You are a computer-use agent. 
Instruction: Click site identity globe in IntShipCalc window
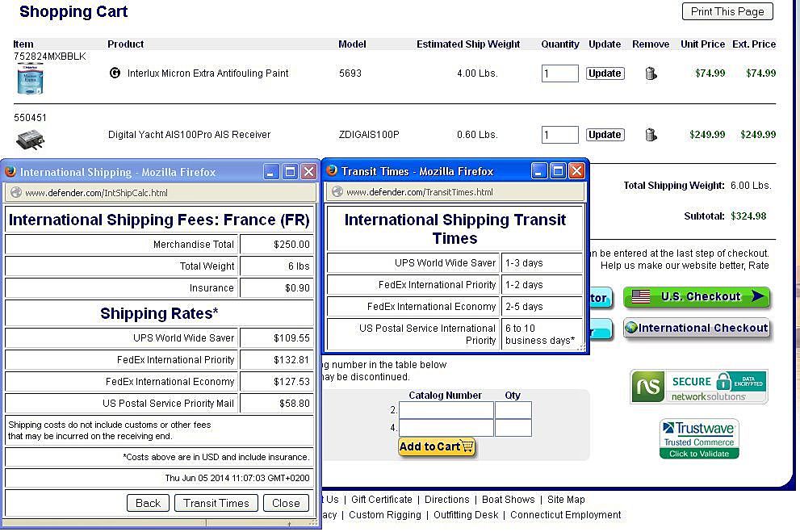pos(16,192)
